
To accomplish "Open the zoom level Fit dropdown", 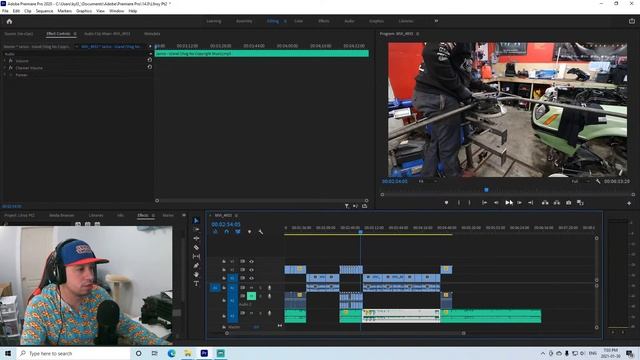I will pos(428,181).
